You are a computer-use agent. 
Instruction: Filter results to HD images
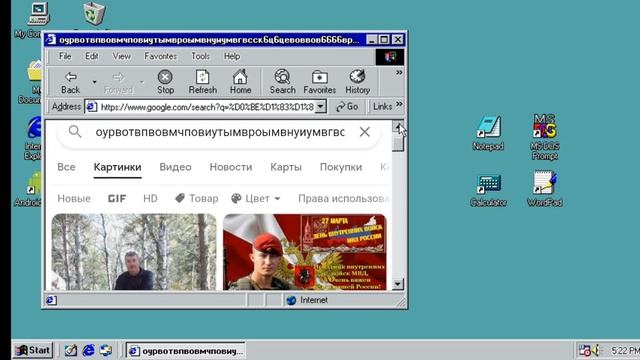150,198
